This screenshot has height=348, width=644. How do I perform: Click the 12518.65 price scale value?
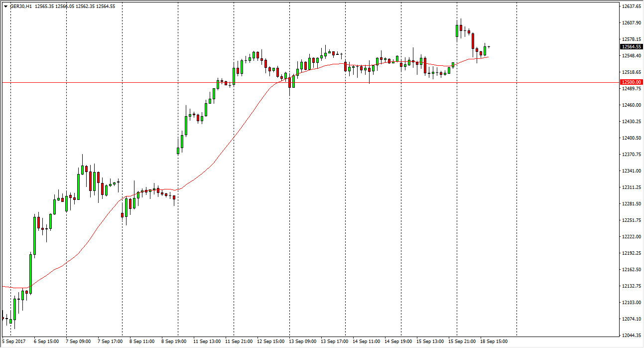pyautogui.click(x=631, y=72)
